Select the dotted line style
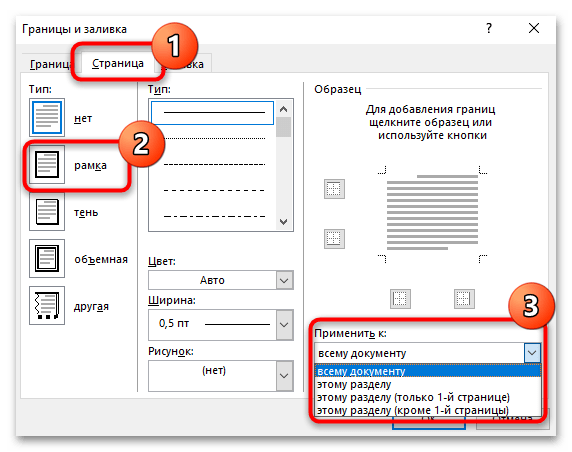 (x=214, y=138)
